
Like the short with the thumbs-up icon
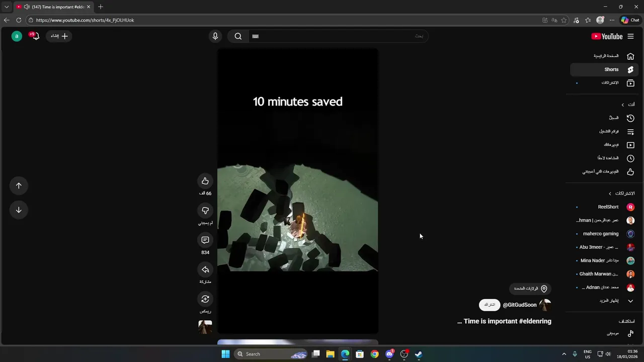205,181
